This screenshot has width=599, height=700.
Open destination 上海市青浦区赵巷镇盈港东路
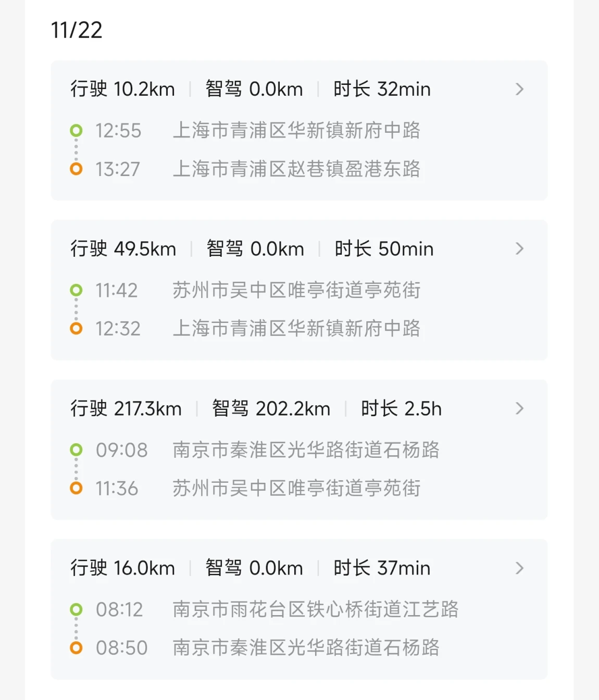coord(296,169)
